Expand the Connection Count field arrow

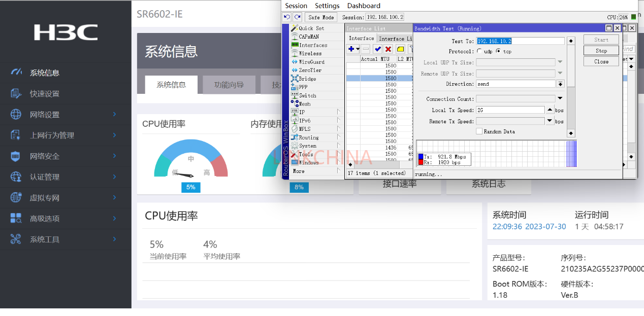point(560,98)
